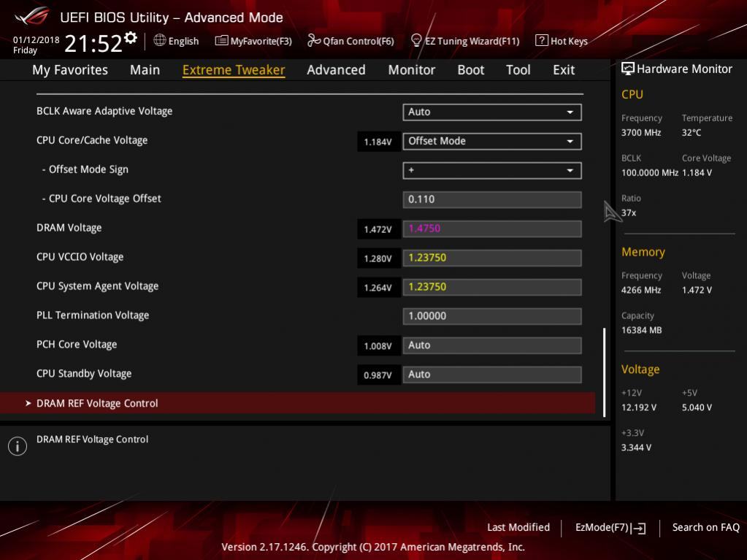The image size is (747, 560).
Task: Expand DRAM REF Voltage Control submenu
Action: point(298,403)
